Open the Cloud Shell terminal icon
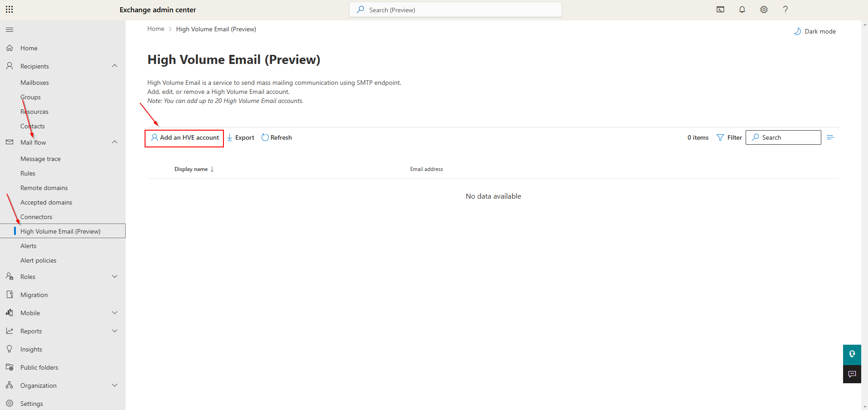The height and width of the screenshot is (410, 868). pyautogui.click(x=720, y=10)
